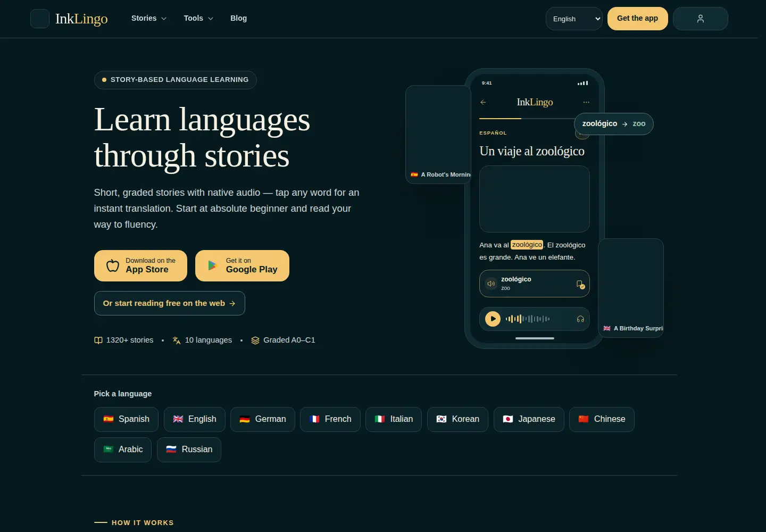
Task: Click the Google Play triangle icon
Action: click(x=213, y=265)
